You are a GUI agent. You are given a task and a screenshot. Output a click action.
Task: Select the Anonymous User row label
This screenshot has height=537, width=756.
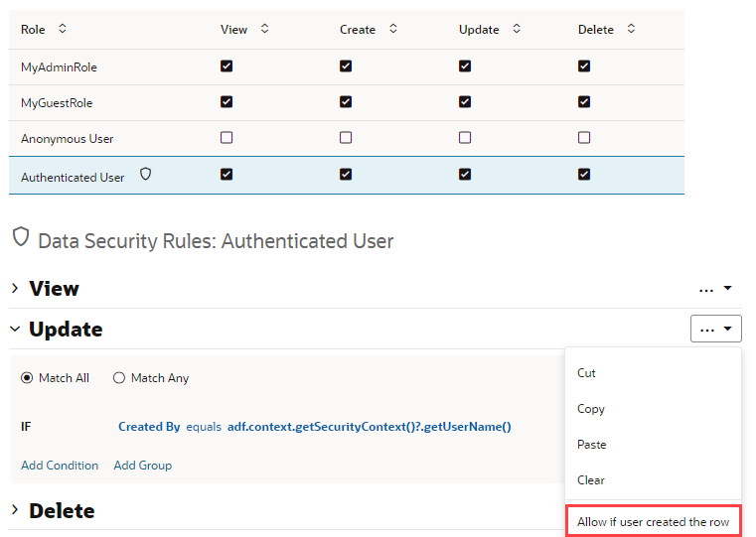click(67, 139)
